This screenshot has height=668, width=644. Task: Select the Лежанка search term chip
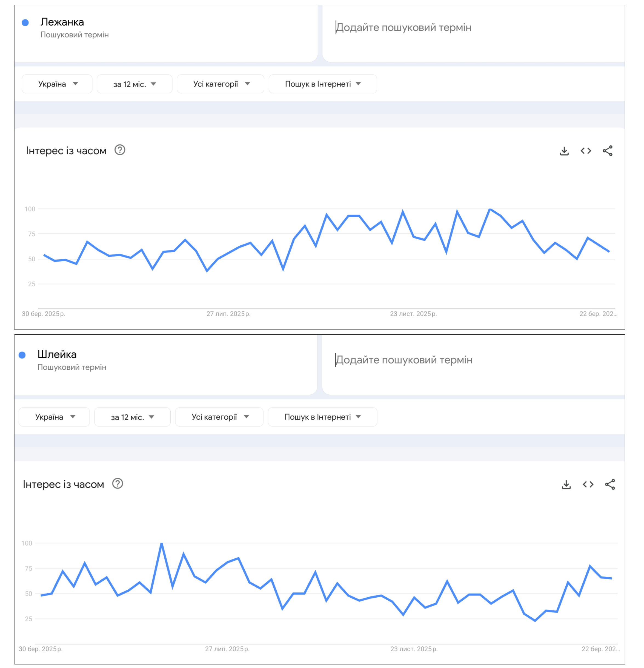63,22
